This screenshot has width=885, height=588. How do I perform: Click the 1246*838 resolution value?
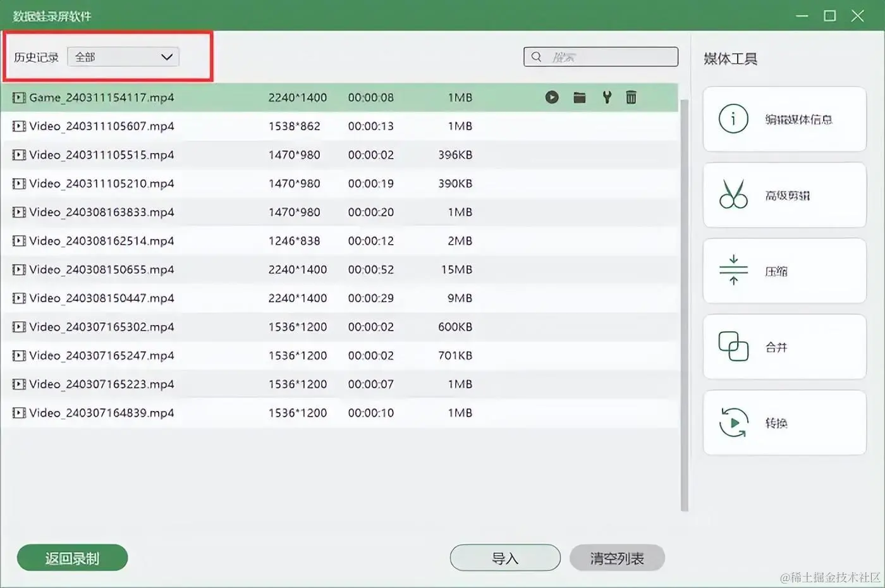pos(295,241)
